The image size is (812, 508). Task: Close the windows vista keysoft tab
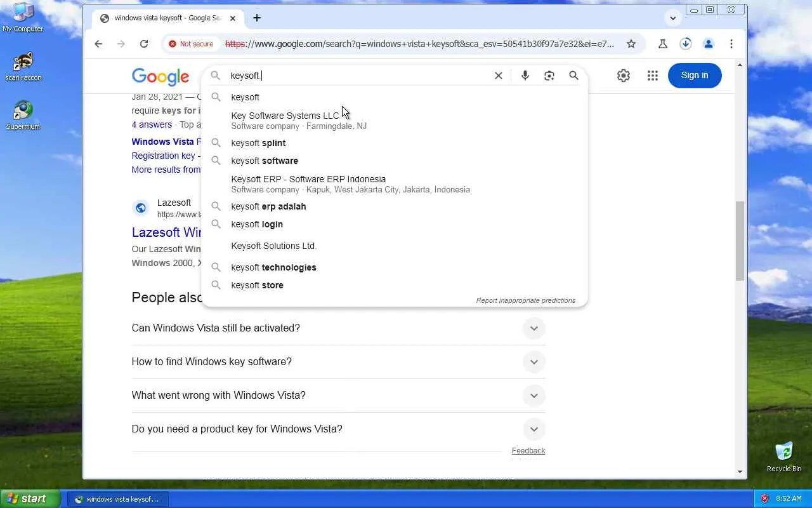click(x=233, y=18)
